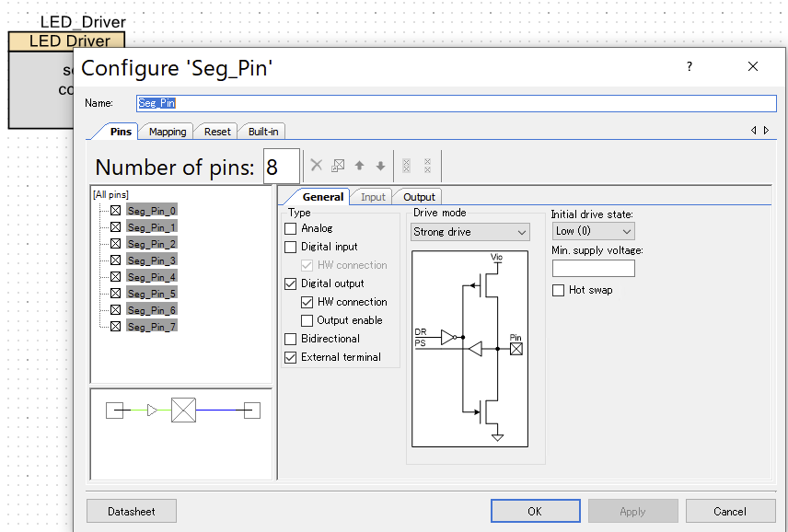This screenshot has height=532, width=788.
Task: Select Seg_Pin_3 in the pin tree
Action: [151, 260]
